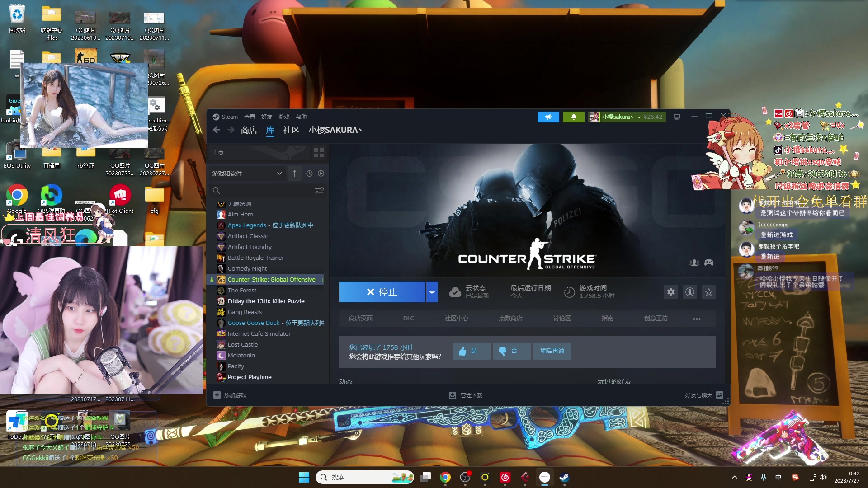Open the more options ellipsis tab

(697, 319)
